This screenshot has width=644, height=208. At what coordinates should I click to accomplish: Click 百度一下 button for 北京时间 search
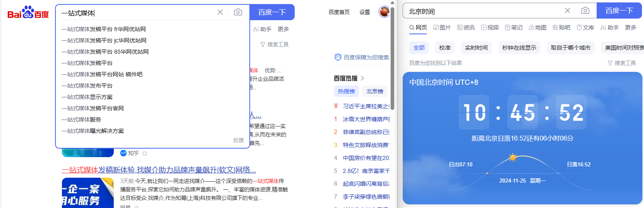pos(619,11)
